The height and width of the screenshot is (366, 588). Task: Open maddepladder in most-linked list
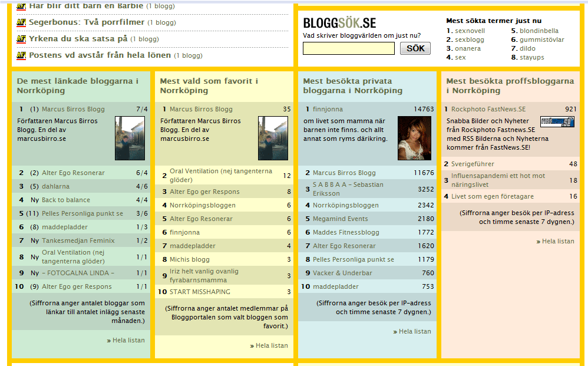pyautogui.click(x=64, y=227)
